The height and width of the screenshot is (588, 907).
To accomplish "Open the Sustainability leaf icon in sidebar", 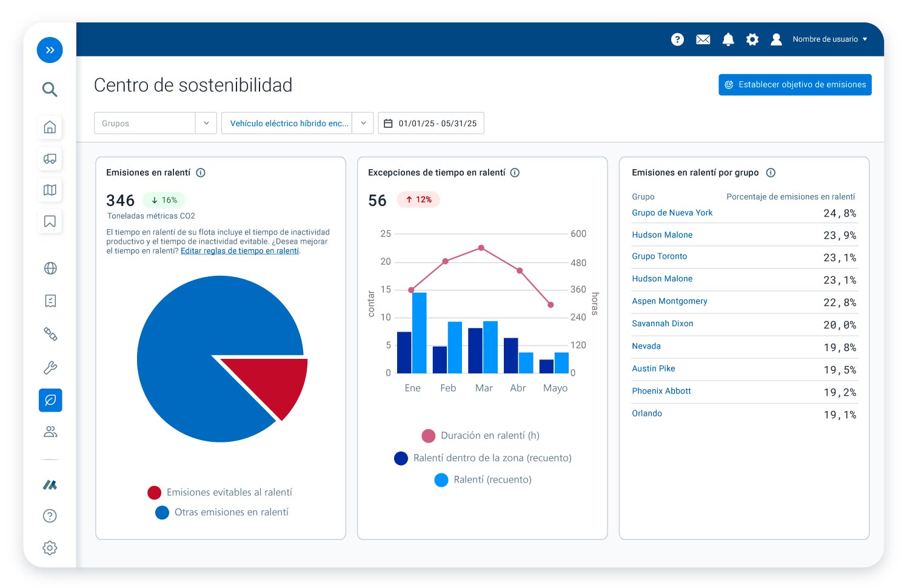I will coord(50,400).
